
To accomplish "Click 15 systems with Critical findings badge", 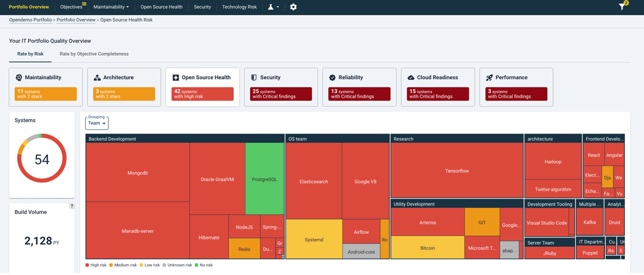I will point(437,94).
